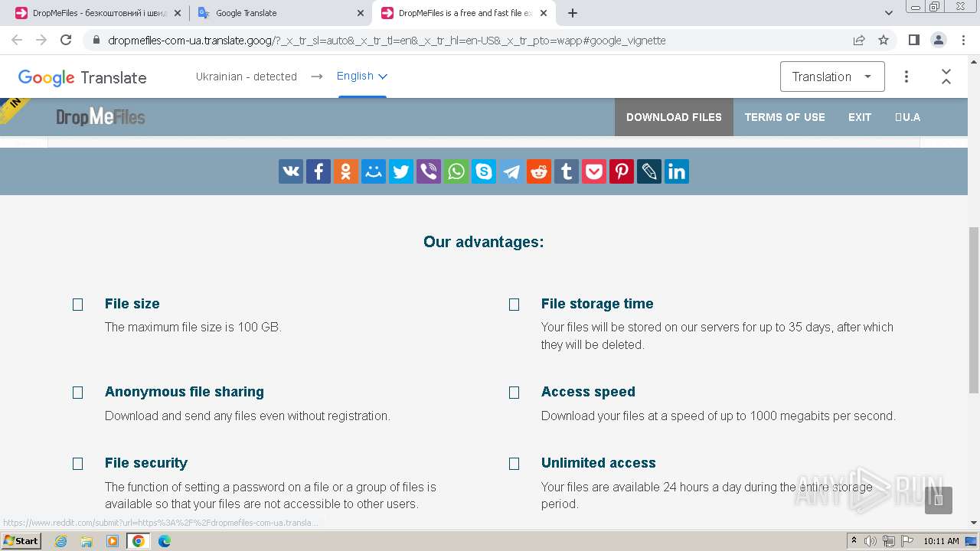
Task: Share via Moi Mir smiley icon
Action: pos(374,171)
